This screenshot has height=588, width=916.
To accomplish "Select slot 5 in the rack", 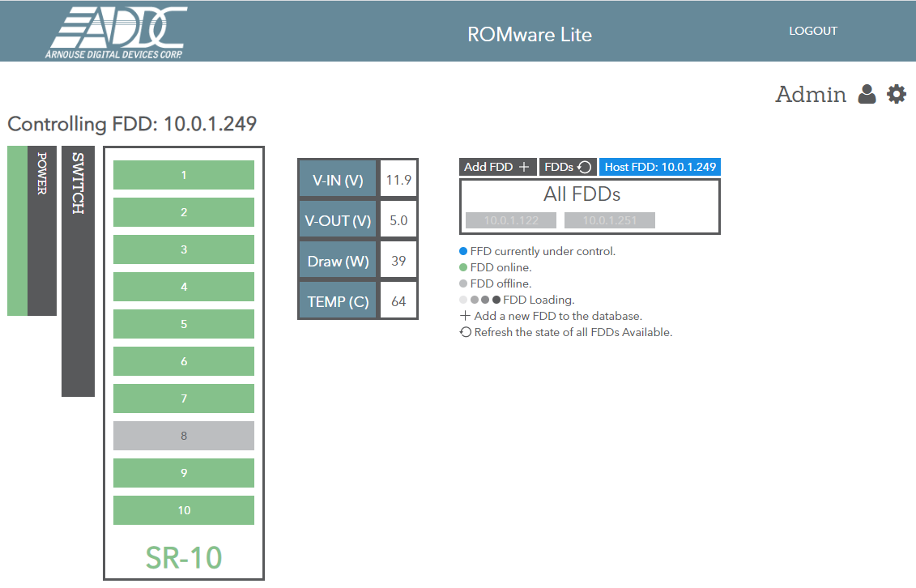I will click(x=183, y=324).
